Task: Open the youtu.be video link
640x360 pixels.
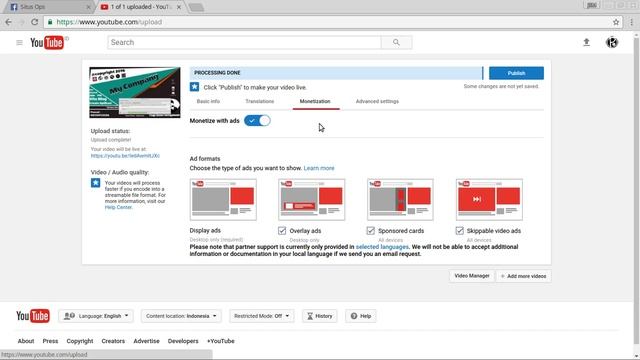Action: pyautogui.click(x=125, y=156)
